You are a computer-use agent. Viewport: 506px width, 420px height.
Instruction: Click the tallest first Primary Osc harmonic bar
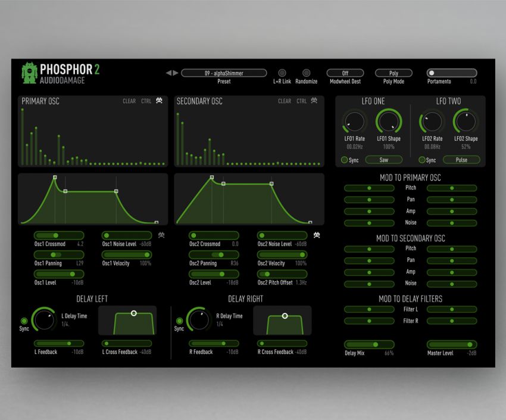pyautogui.click(x=22, y=137)
